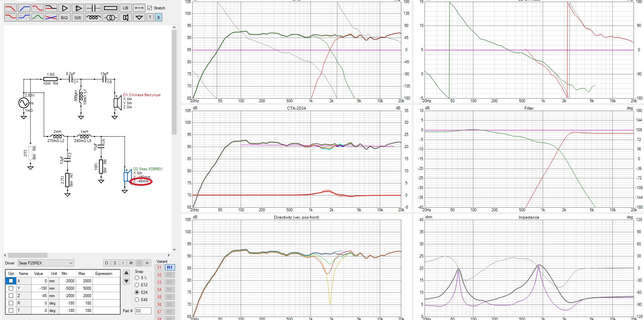Select the green peak filter tool
This screenshot has width=644, height=320.
point(37,17)
